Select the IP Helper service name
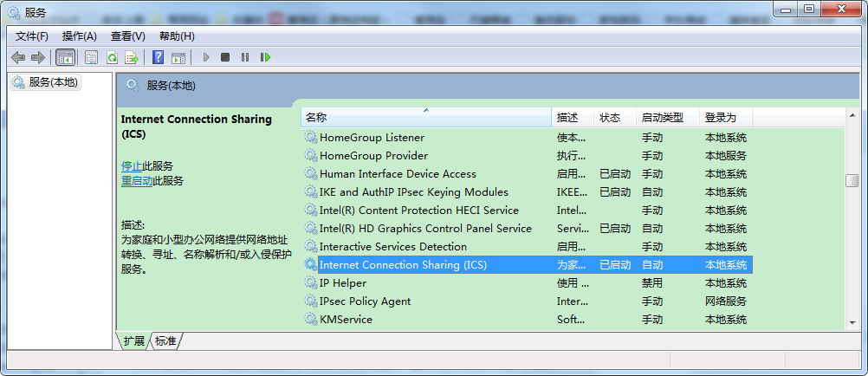The width and height of the screenshot is (868, 376). pos(343,283)
